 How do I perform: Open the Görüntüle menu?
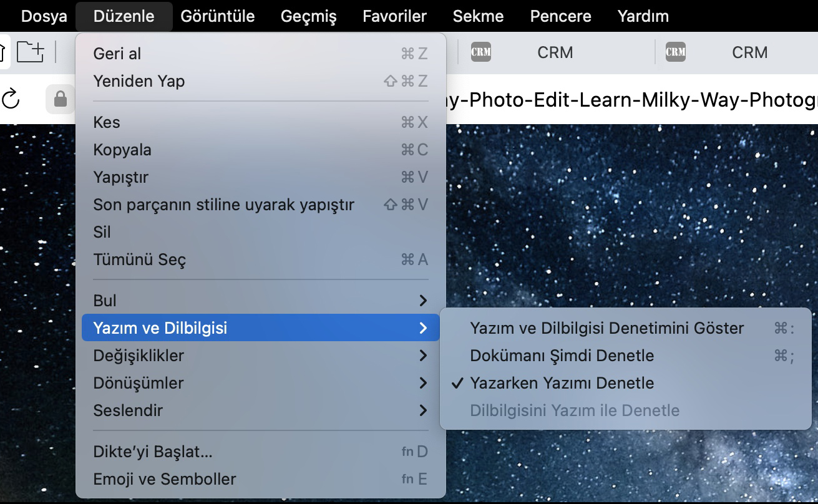click(217, 16)
